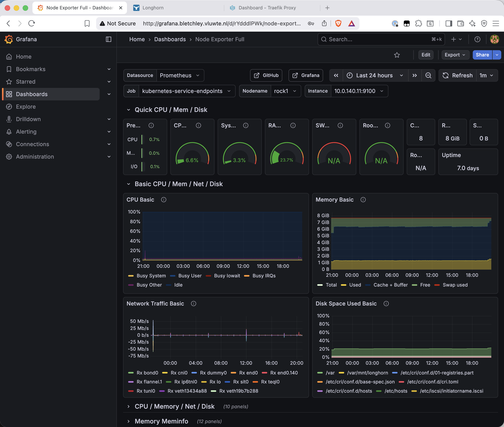This screenshot has height=427, width=504.
Task: Open the Prometheus datasource dropdown
Action: 180,75
